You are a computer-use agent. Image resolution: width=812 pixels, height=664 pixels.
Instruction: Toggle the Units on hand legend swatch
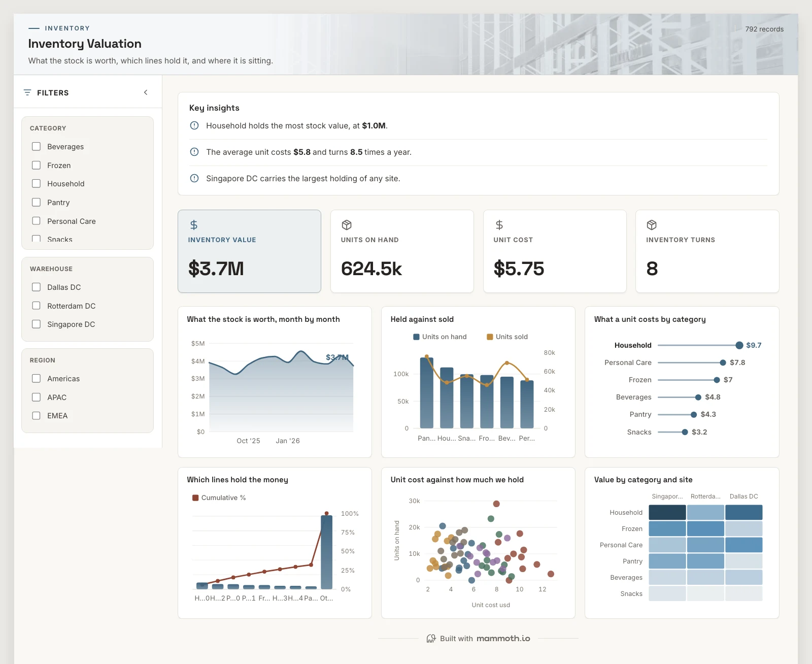click(x=416, y=337)
